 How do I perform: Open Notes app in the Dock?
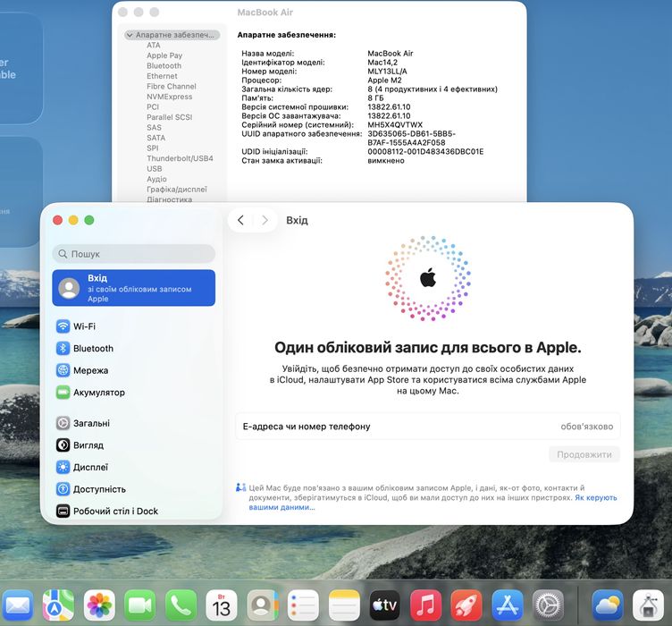(344, 605)
